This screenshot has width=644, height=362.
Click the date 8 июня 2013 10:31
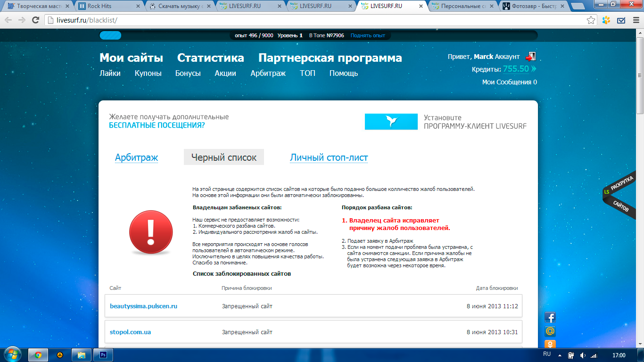[x=492, y=332]
